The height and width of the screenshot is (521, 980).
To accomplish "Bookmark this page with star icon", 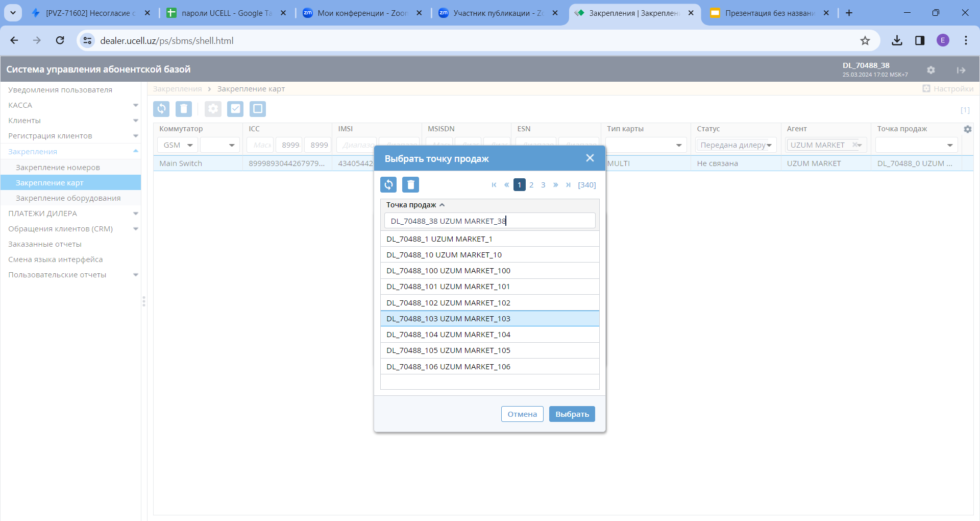I will pos(865,40).
